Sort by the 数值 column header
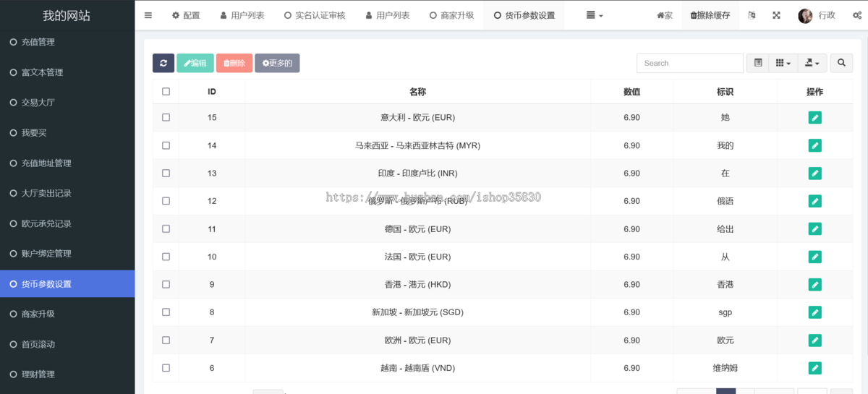 [x=631, y=92]
